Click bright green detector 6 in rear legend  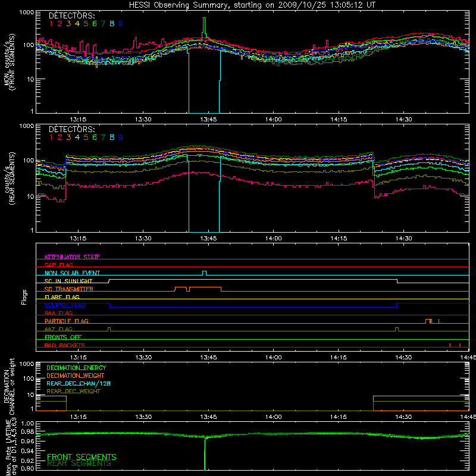click(95, 137)
